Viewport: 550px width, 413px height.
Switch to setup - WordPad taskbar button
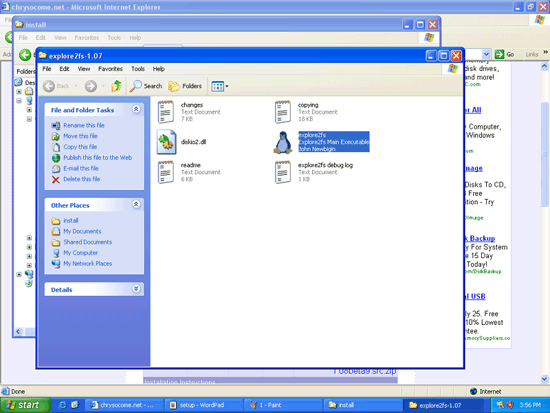(x=202, y=405)
